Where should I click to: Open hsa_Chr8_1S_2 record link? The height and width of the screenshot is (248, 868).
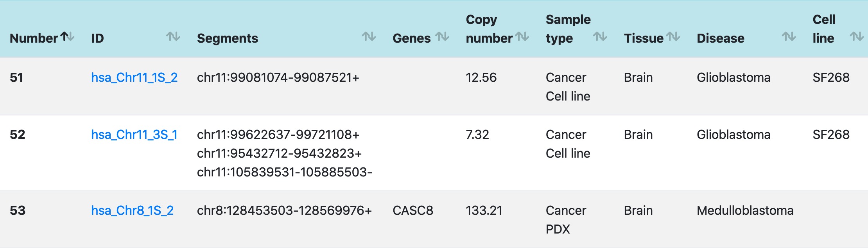132,210
